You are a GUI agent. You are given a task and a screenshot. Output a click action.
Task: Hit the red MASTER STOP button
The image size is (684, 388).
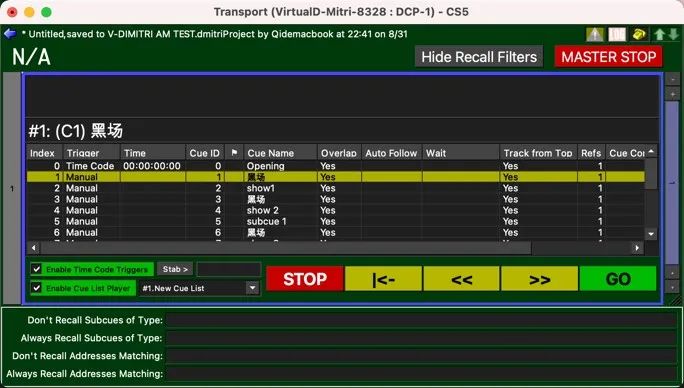[x=608, y=57]
